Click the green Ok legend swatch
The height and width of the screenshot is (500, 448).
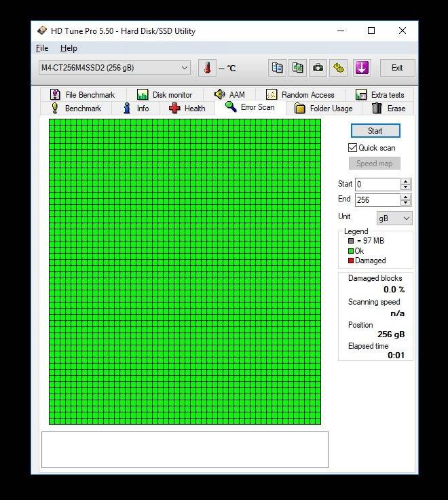pos(351,251)
